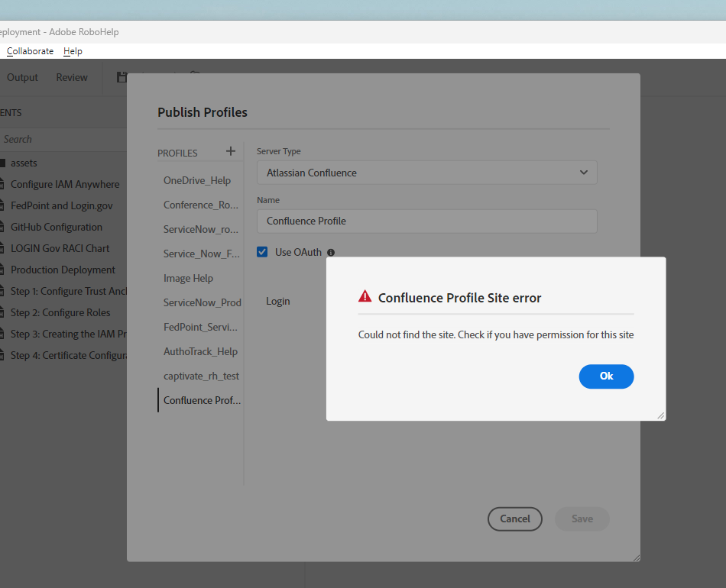Screen dimensions: 726x588
Task: Open the Collaborate menu
Action: [30, 51]
